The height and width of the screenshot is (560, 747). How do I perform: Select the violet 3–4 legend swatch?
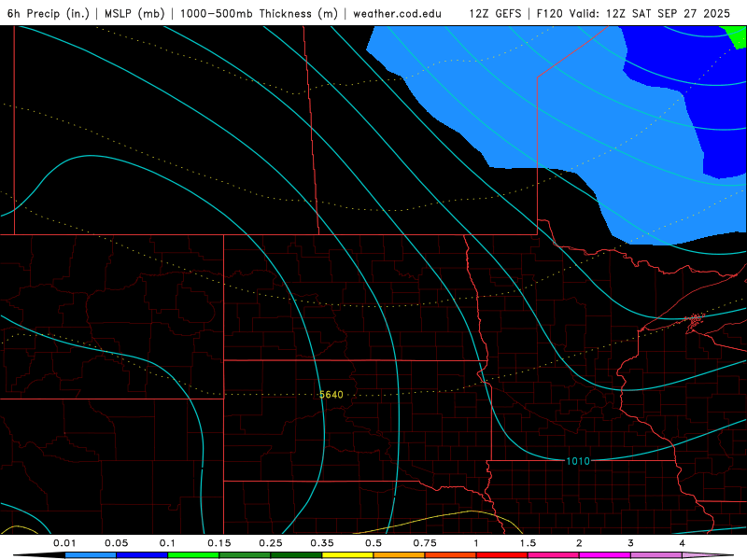[x=656, y=555]
